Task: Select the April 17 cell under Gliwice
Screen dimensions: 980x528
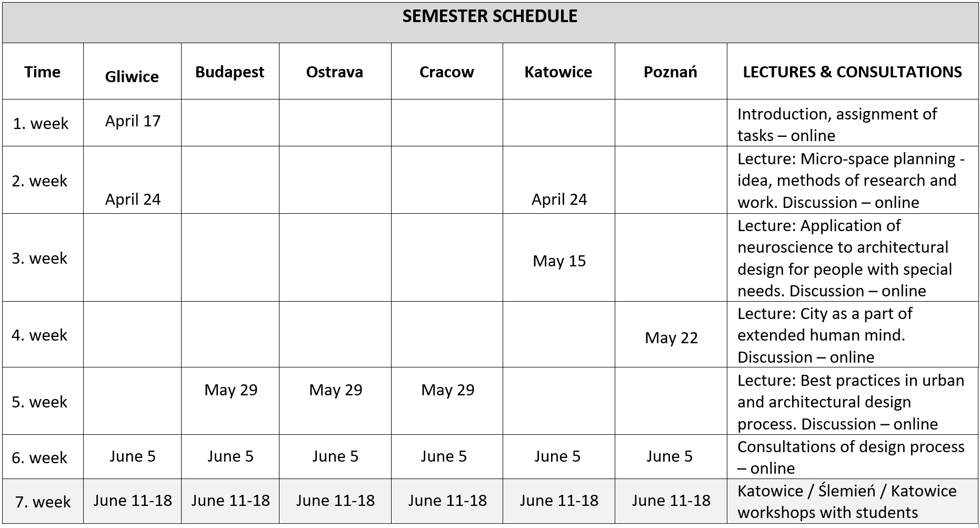Action: click(133, 121)
